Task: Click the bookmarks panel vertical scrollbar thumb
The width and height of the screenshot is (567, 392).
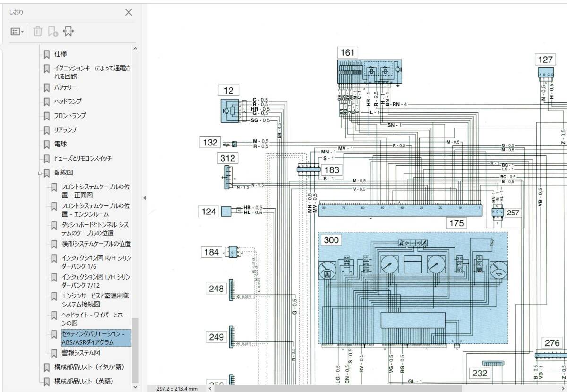Action: pyautogui.click(x=135, y=349)
